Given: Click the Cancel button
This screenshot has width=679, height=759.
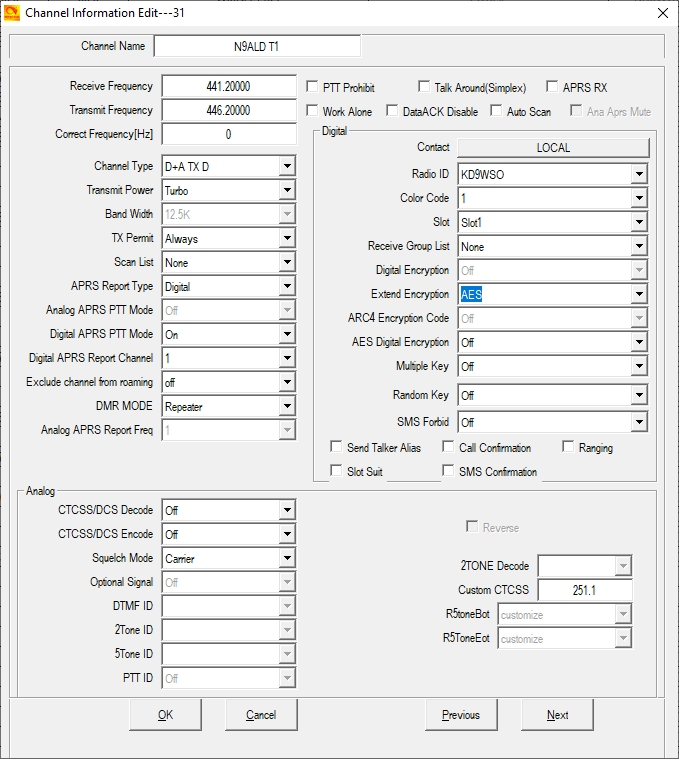Looking at the screenshot, I should (261, 715).
